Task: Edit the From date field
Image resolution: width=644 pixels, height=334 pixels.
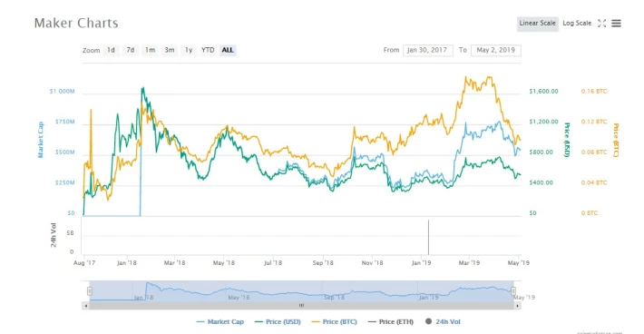Action: (427, 50)
